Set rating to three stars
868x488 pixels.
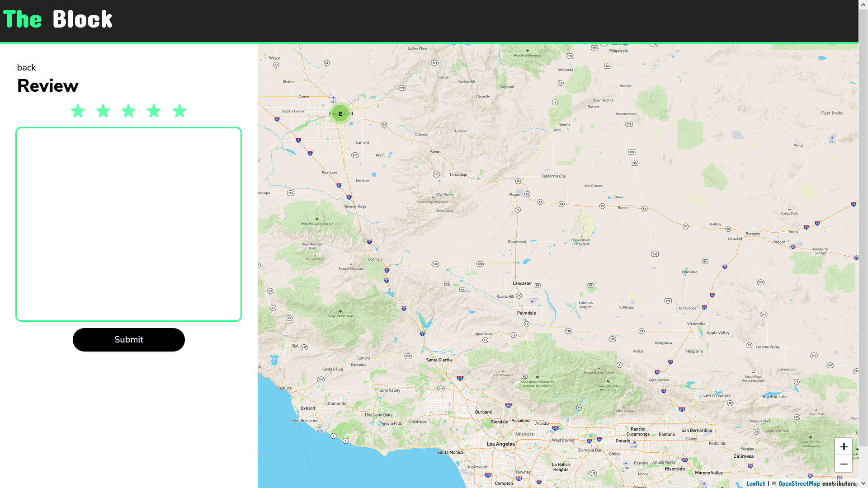coord(128,111)
